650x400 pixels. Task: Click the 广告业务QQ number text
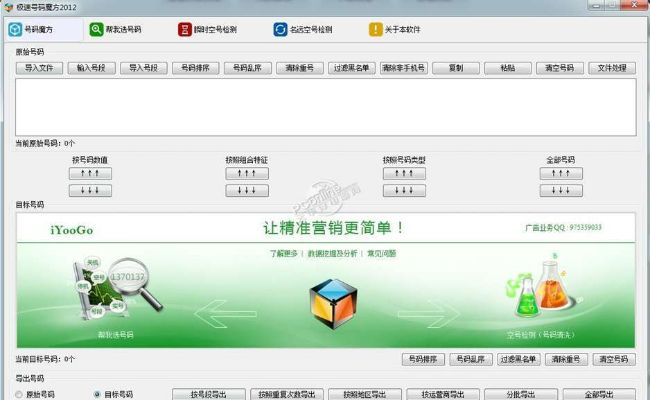click(x=563, y=228)
